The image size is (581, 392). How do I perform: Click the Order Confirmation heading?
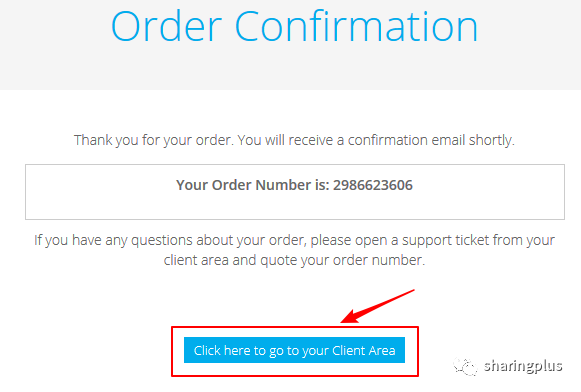point(295,26)
